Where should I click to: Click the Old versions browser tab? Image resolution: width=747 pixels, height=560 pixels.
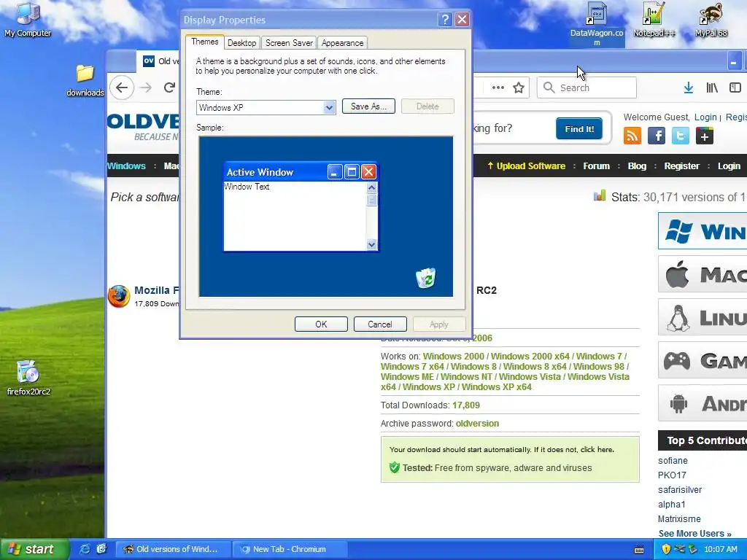pyautogui.click(x=158, y=61)
